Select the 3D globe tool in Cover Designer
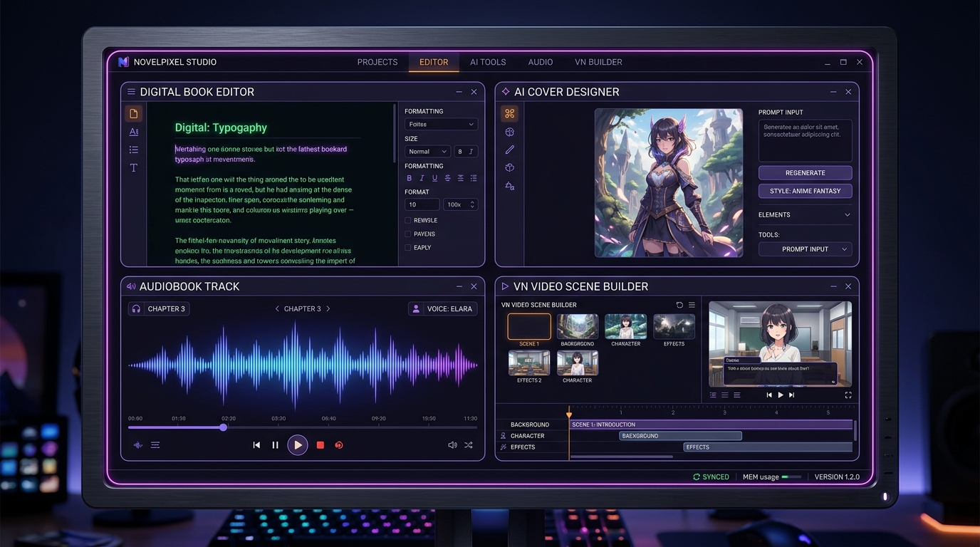980x547 pixels. point(509,132)
